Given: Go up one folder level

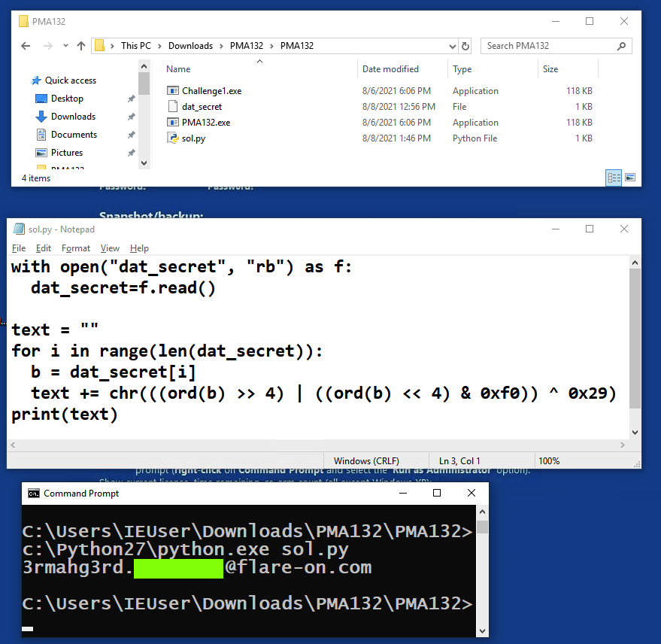Looking at the screenshot, I should pyautogui.click(x=81, y=46).
